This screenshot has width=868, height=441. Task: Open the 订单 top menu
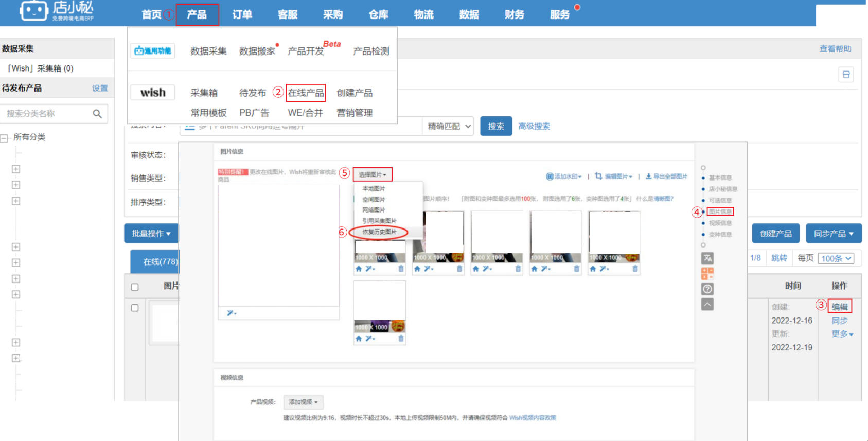(x=242, y=14)
